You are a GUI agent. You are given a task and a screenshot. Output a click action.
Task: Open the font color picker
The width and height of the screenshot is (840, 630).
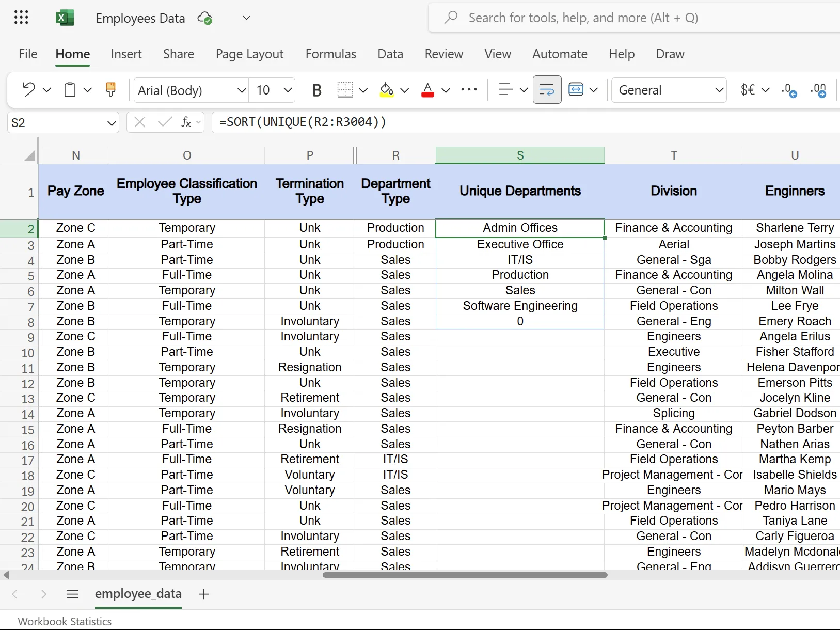(427, 89)
